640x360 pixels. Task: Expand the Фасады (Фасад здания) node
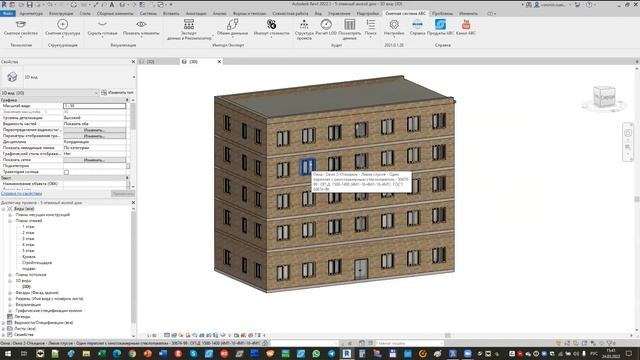(x=10, y=293)
